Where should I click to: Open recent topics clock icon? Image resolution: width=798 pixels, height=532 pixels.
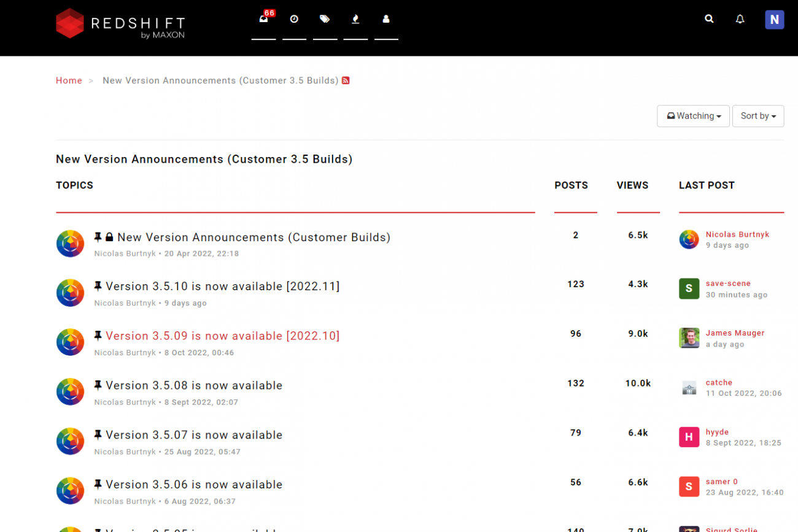294,20
